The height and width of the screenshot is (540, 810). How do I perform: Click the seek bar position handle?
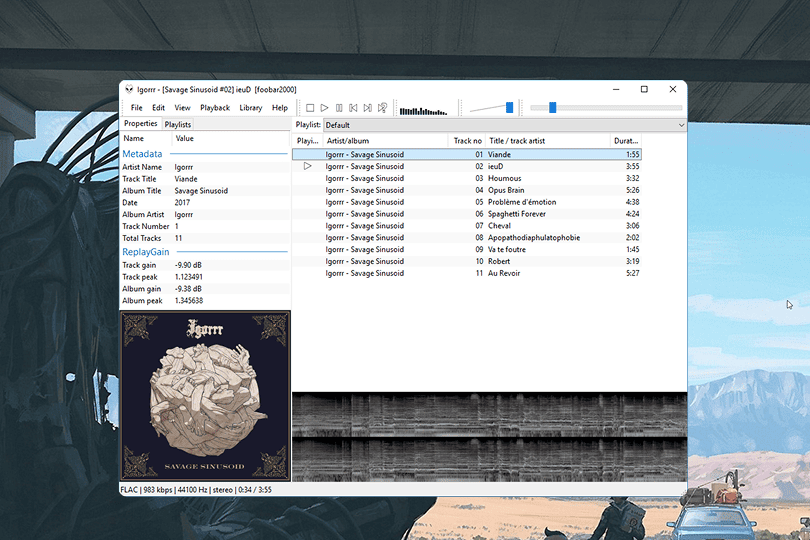pos(552,107)
